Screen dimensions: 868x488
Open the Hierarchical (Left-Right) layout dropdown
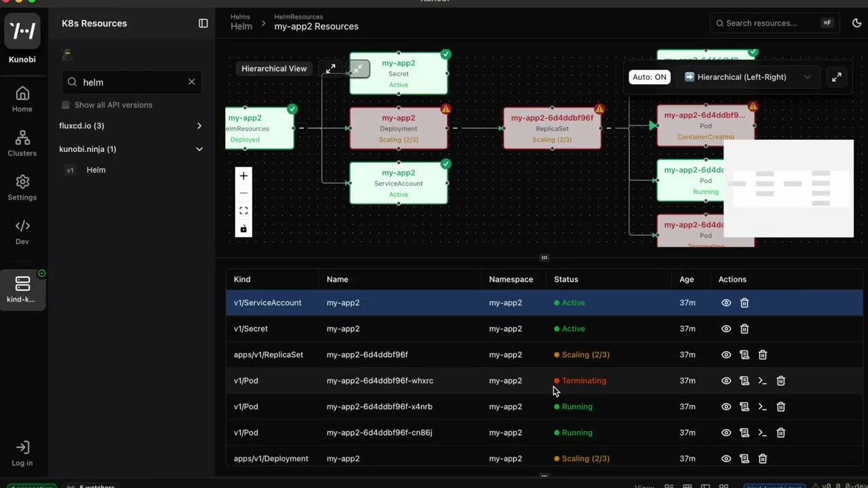click(x=747, y=77)
